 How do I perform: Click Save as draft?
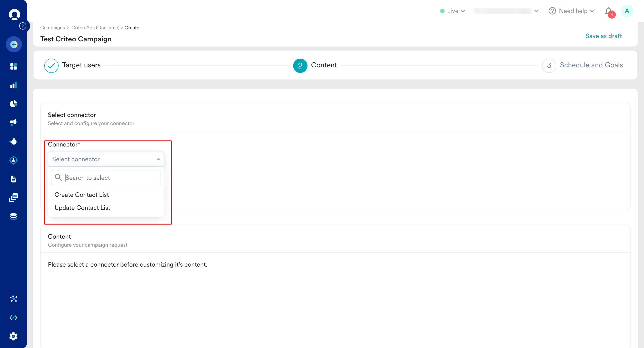[604, 36]
